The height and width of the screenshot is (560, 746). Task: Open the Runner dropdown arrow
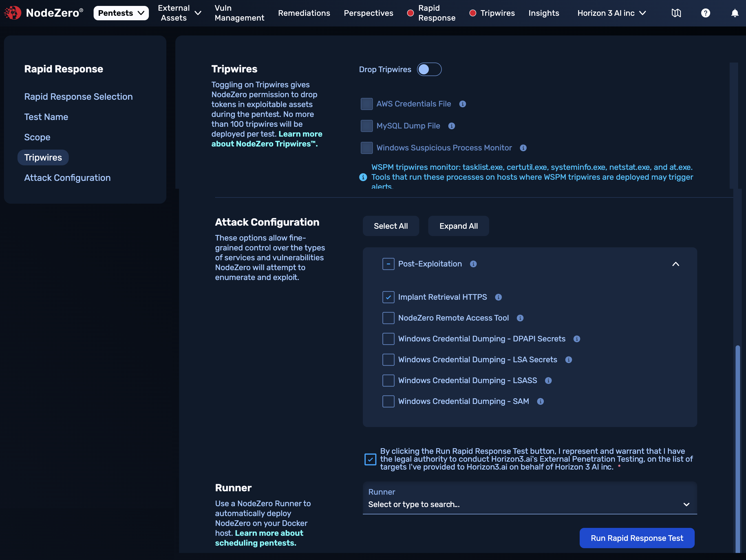[686, 505]
